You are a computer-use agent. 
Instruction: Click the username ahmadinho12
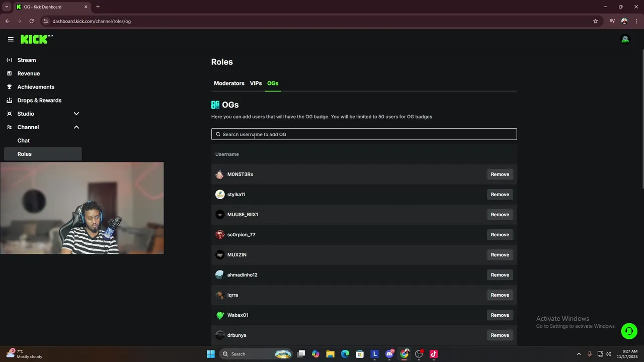point(243,275)
